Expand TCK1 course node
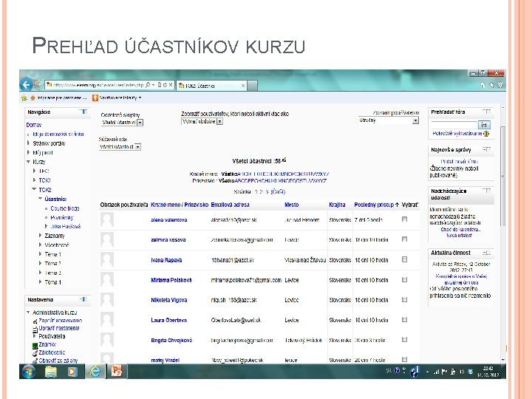 [34, 180]
